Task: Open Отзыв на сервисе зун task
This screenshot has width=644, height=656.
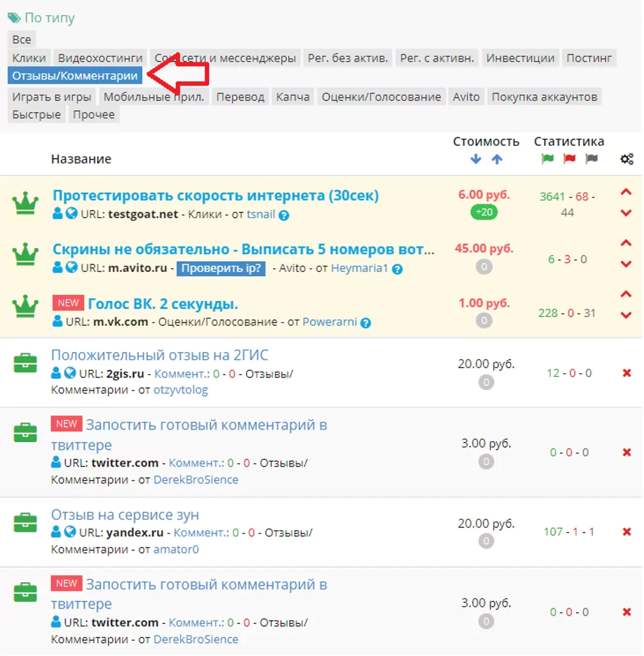Action: (125, 515)
